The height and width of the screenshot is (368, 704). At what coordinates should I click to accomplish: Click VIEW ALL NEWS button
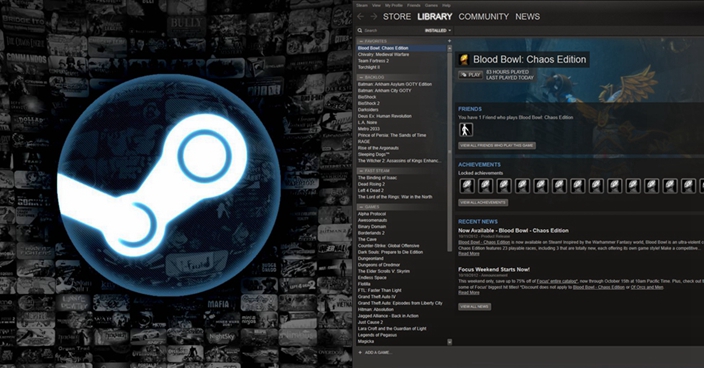tap(475, 307)
